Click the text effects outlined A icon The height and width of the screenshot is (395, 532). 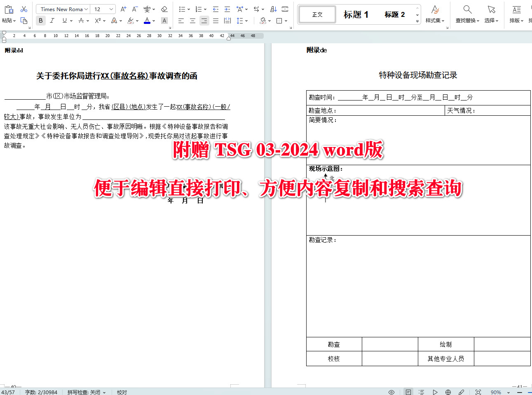tap(114, 20)
